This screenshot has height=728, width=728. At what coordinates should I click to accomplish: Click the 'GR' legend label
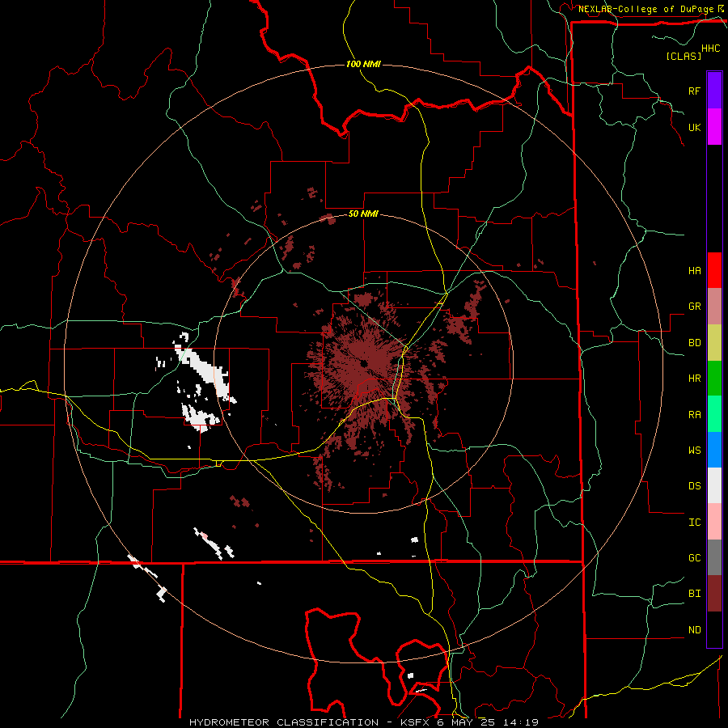pyautogui.click(x=694, y=307)
